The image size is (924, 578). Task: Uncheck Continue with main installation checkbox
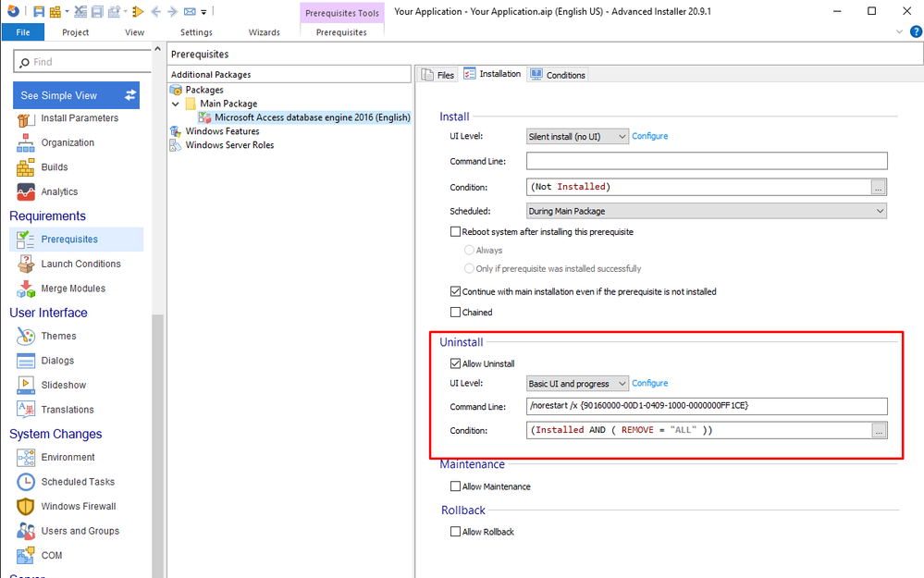click(455, 291)
